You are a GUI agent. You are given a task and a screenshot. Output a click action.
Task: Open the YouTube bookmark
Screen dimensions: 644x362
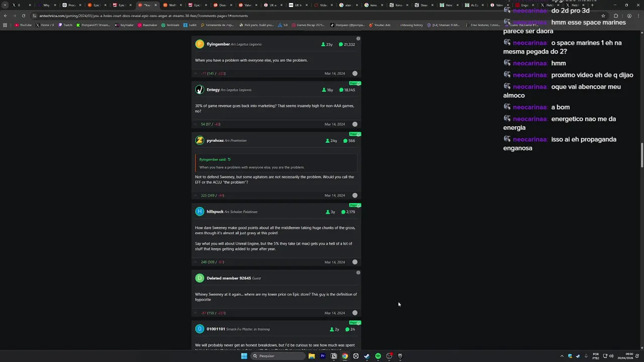(x=23, y=25)
